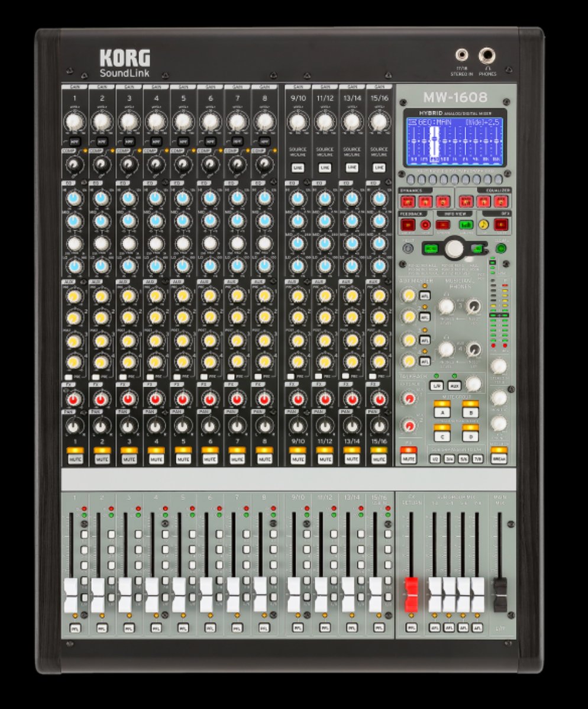Enable PFL on the FX return
588x709 pixels.
click(x=411, y=628)
